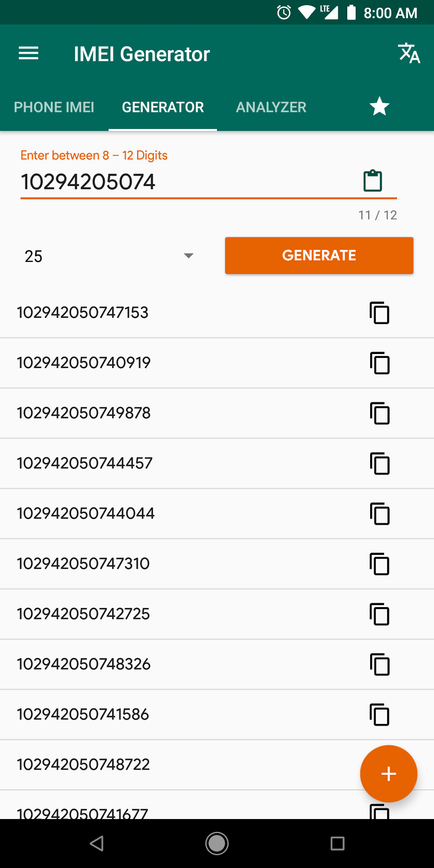Focus the IMEI digits input field
The width and height of the screenshot is (434, 868).
[183, 182]
